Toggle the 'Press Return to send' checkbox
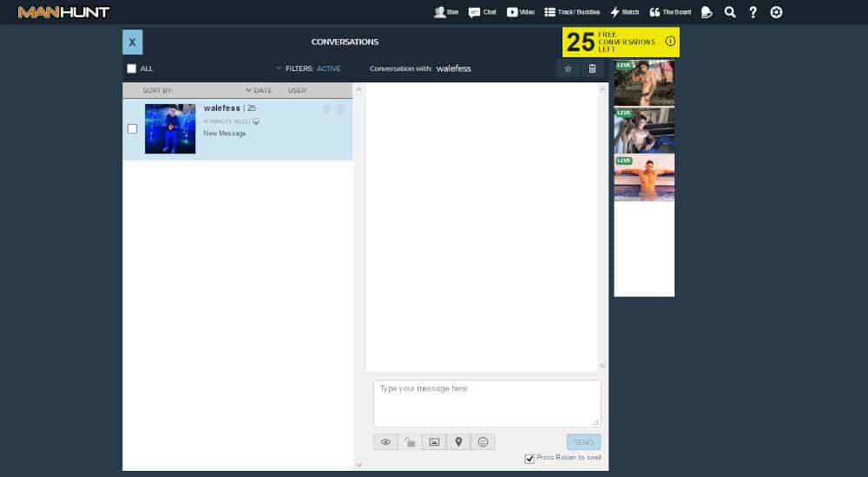The height and width of the screenshot is (477, 868). click(529, 459)
